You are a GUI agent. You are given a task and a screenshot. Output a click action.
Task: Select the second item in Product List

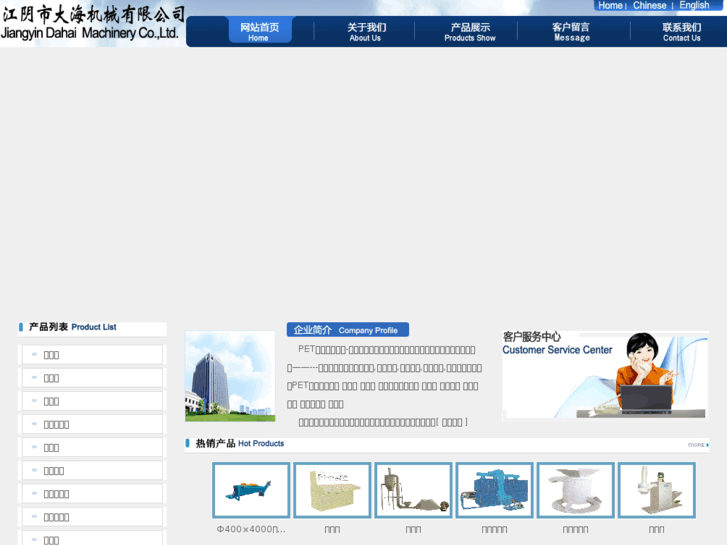[92, 378]
